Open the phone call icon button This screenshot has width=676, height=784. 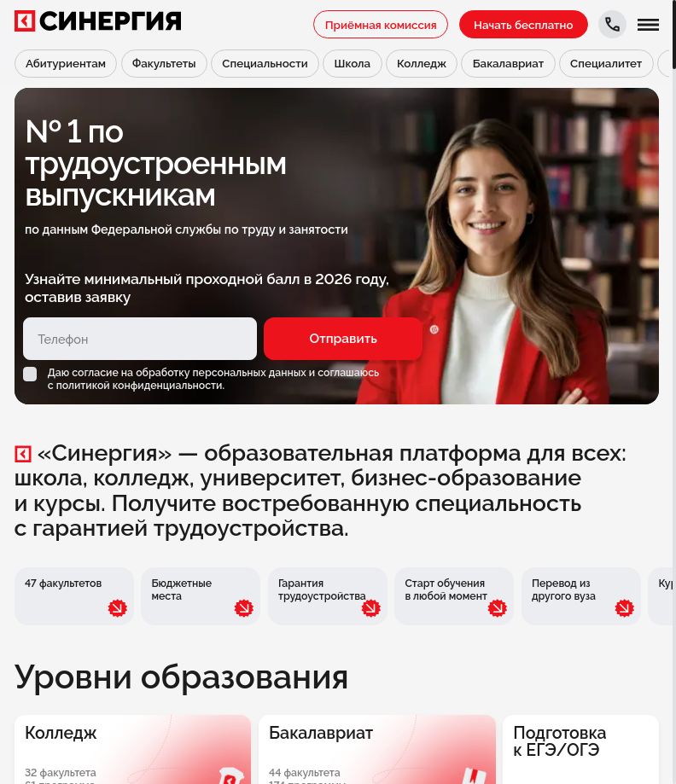point(613,24)
